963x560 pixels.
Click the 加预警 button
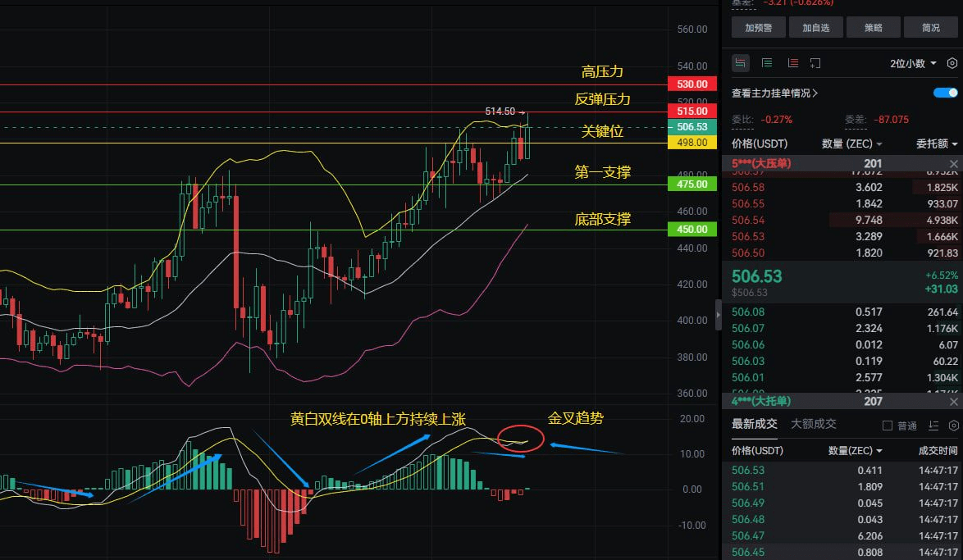[759, 28]
